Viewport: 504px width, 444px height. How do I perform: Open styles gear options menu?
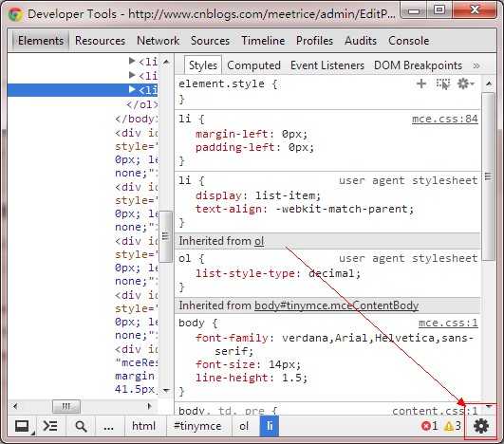pos(465,83)
